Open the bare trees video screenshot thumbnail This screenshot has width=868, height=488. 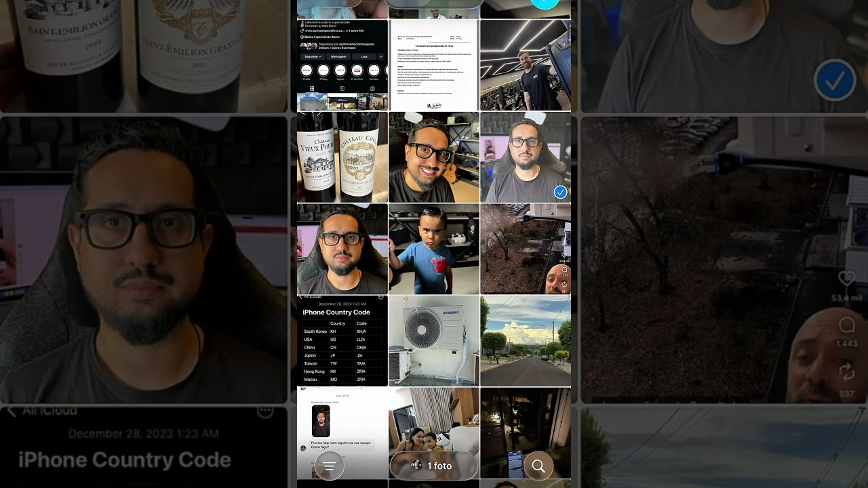coord(526,249)
